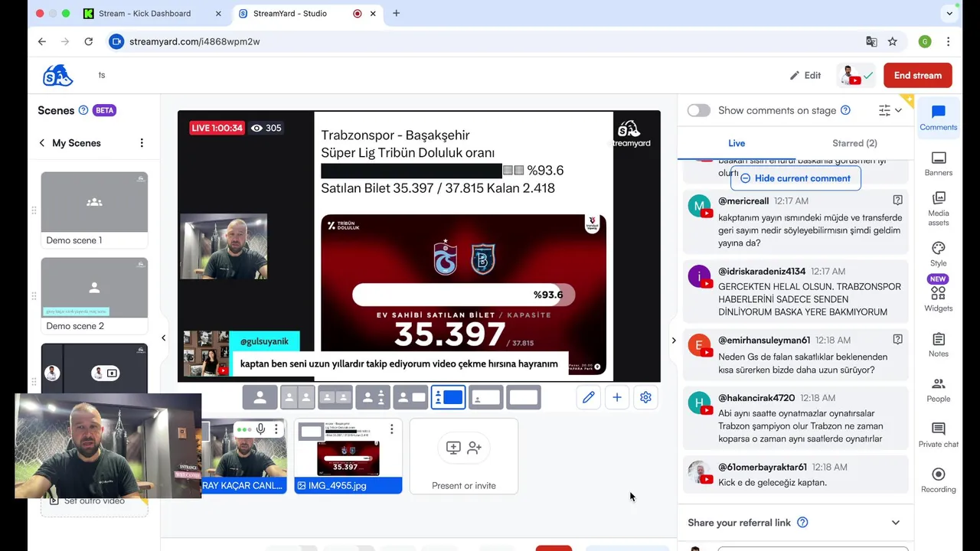980x551 pixels.
Task: Open IMG_4955.jpg tile options menu
Action: [x=391, y=429]
